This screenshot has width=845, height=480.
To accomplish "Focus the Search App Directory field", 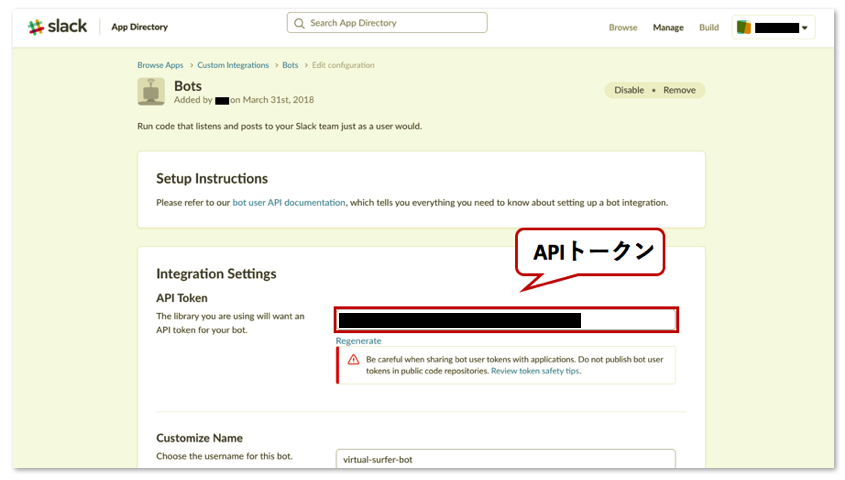I will coord(387,23).
